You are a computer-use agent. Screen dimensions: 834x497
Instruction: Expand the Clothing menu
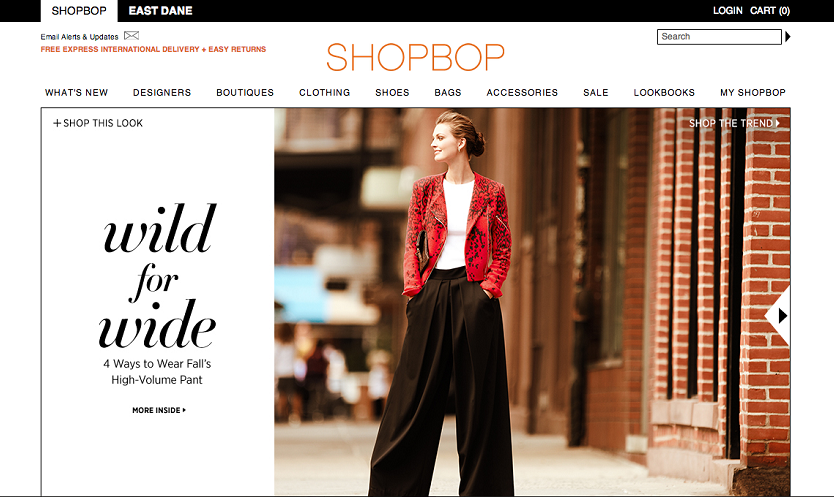click(325, 93)
